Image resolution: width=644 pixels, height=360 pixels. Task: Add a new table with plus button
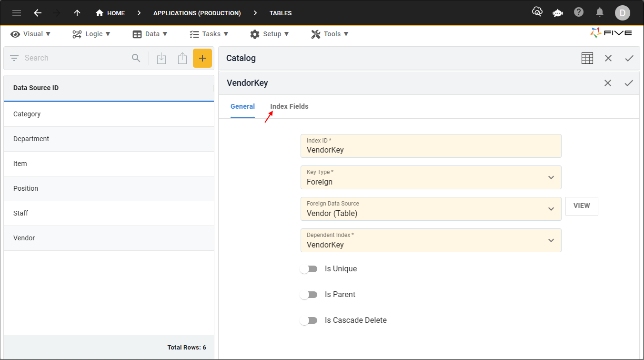click(x=202, y=58)
